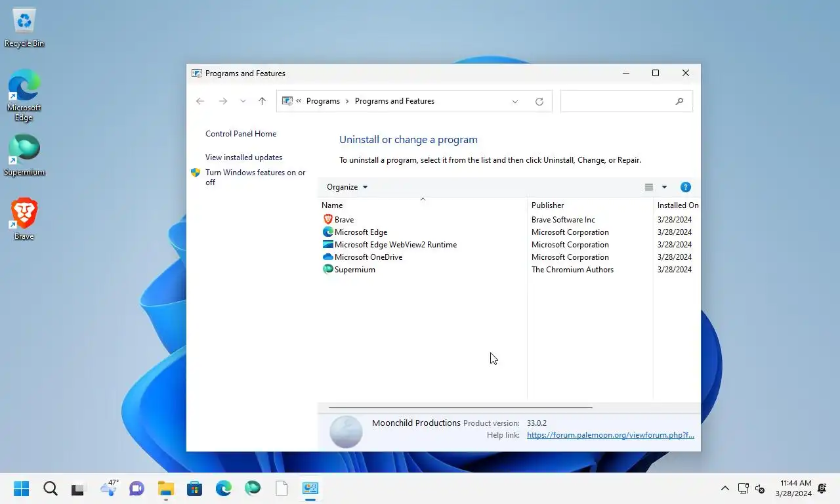
Task: Expand the address bar history dropdown
Action: coord(515,102)
